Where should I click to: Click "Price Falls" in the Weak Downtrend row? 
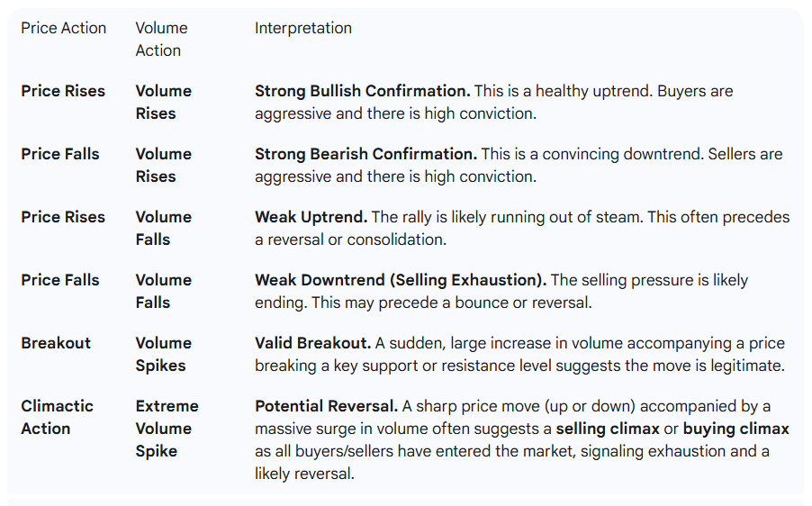[60, 280]
